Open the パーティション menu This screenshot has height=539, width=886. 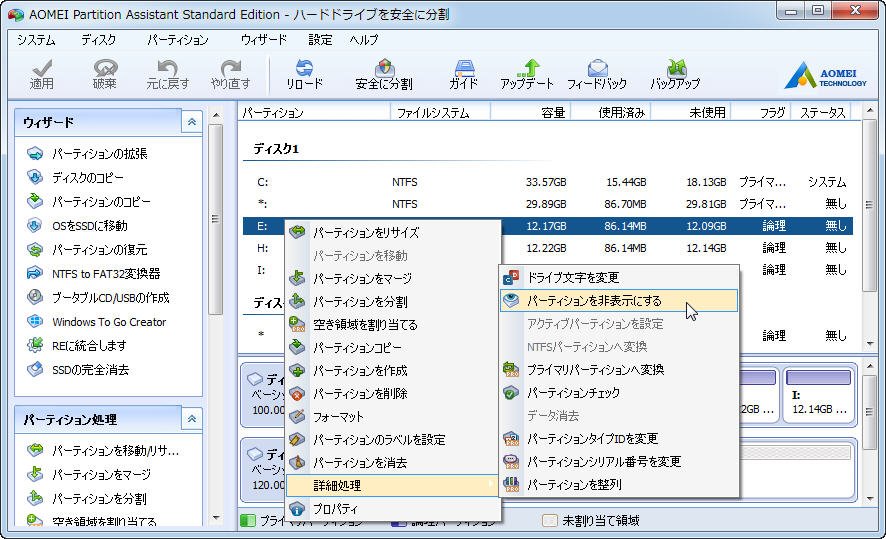tap(178, 40)
